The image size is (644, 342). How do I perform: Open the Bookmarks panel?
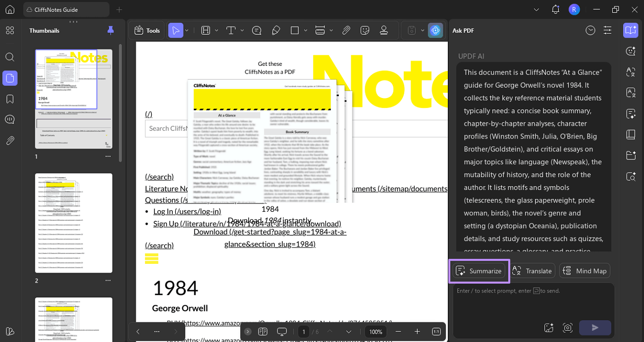[x=10, y=98]
